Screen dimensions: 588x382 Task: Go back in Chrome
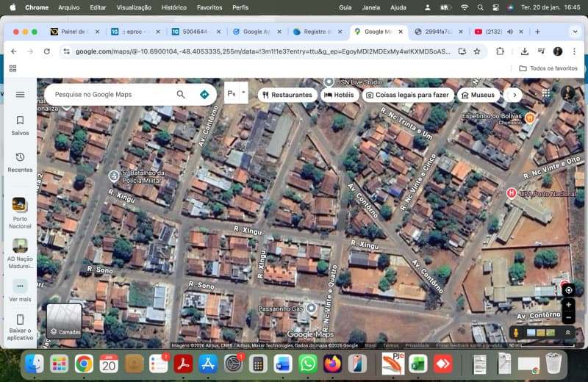tap(14, 51)
